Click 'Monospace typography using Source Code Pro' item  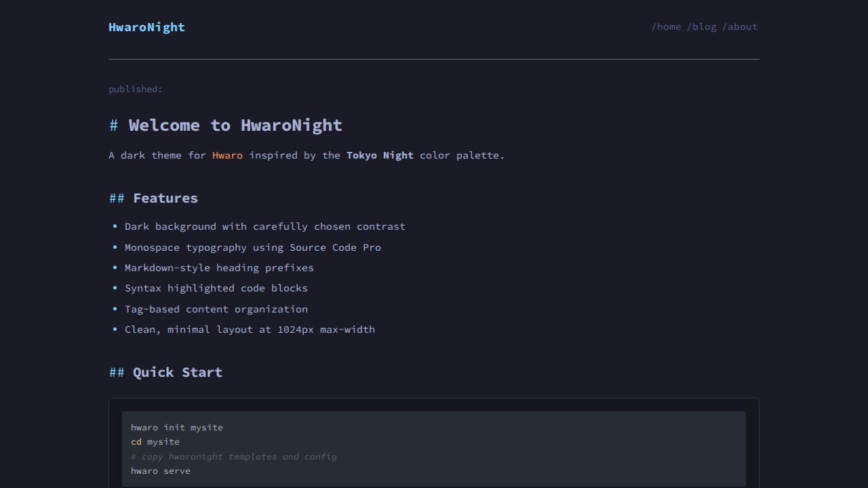point(252,247)
